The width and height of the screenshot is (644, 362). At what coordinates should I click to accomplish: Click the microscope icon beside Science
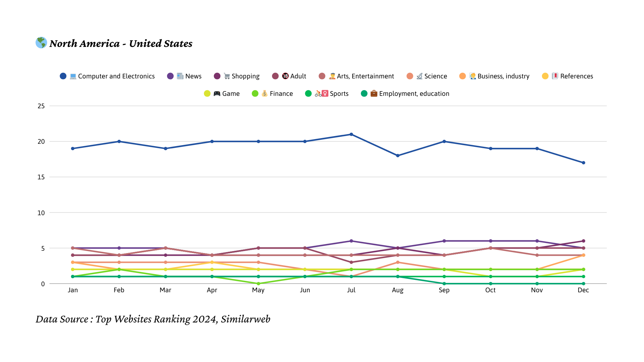(x=420, y=76)
